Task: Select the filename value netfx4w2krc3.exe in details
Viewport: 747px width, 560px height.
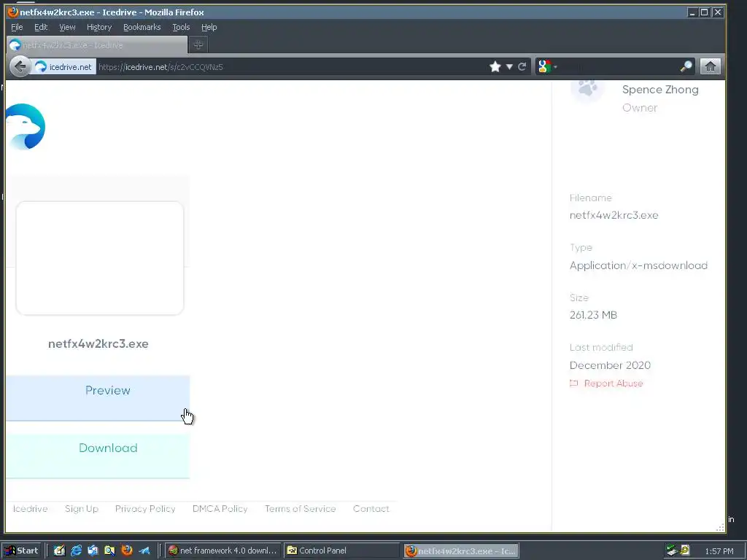Action: coord(614,215)
